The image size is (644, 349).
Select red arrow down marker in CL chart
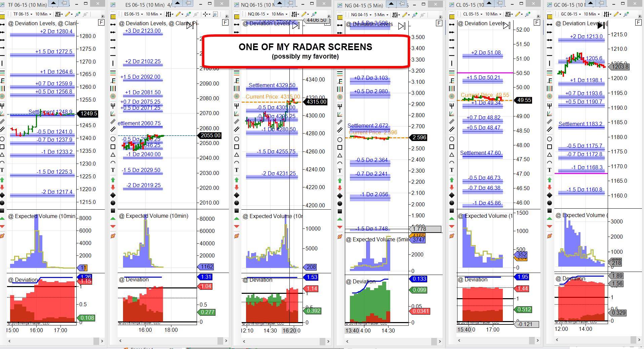click(452, 187)
